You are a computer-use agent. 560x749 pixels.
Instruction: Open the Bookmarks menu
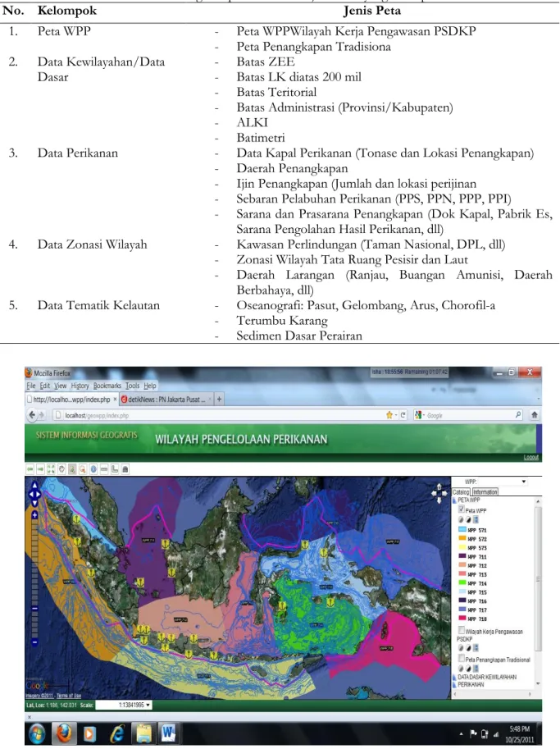tap(107, 386)
